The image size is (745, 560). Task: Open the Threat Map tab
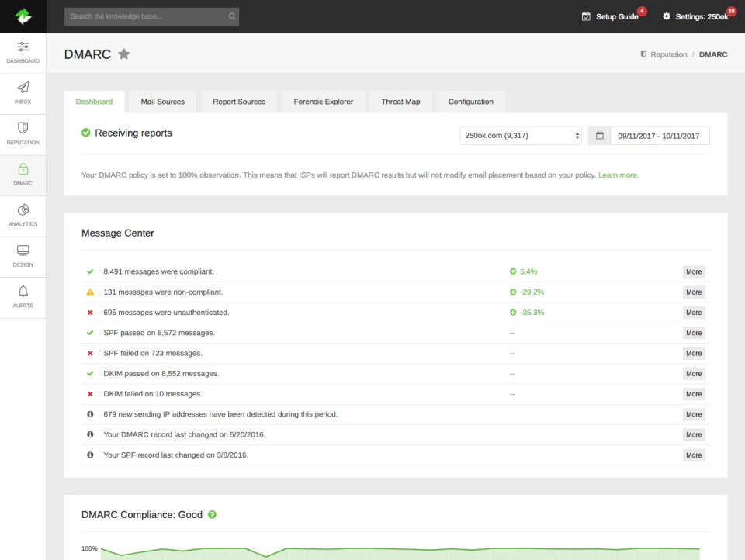click(x=400, y=101)
